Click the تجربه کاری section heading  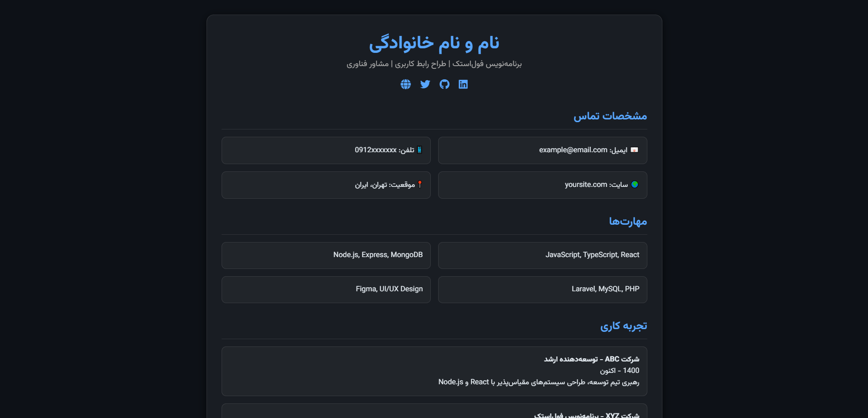624,326
